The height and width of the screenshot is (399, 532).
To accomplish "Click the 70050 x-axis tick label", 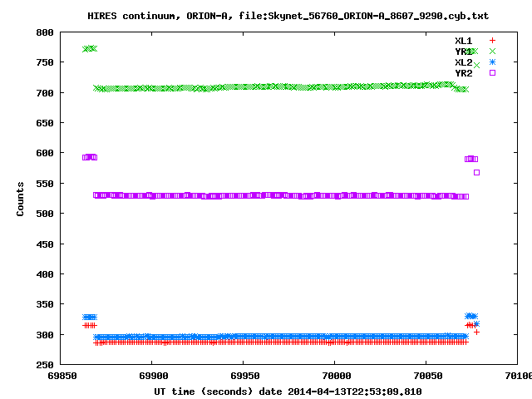I will [428, 376].
